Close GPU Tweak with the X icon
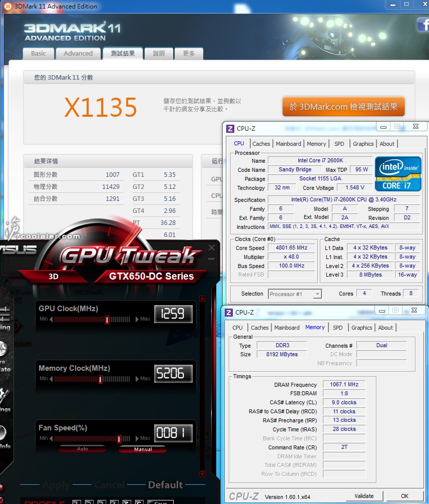 (x=212, y=247)
